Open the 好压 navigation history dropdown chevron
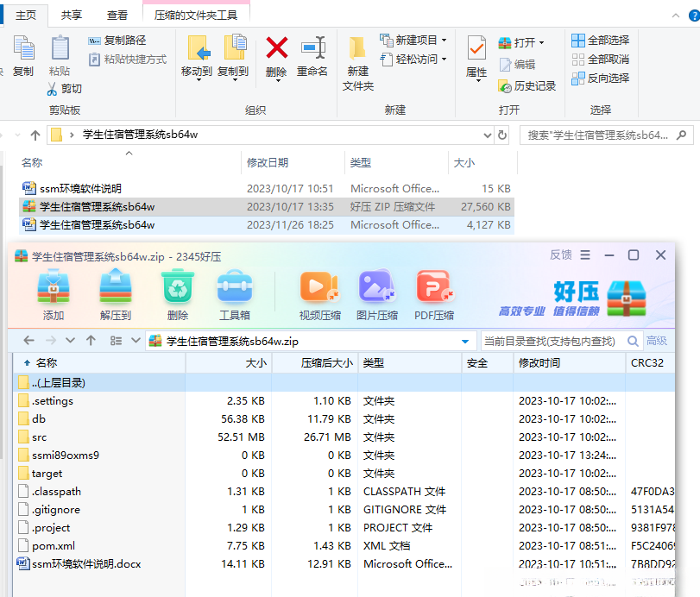Image resolution: width=700 pixels, height=597 pixels. pos(70,341)
